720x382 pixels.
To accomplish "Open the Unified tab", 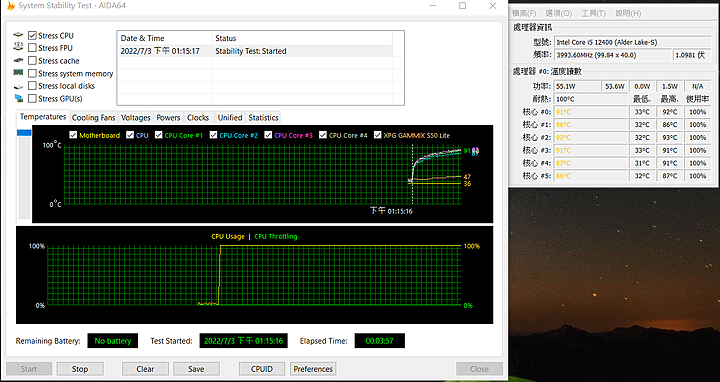I will (230, 118).
